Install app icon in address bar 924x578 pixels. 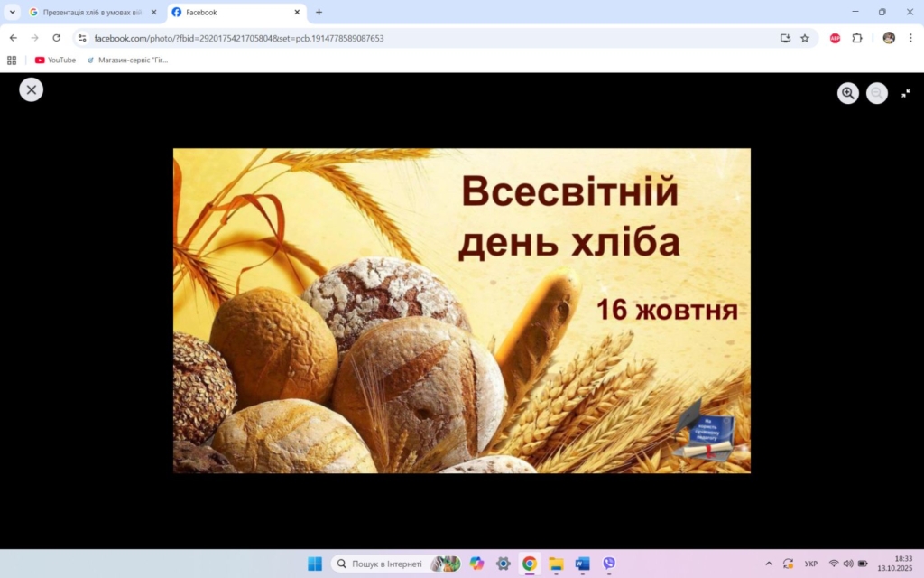(785, 38)
